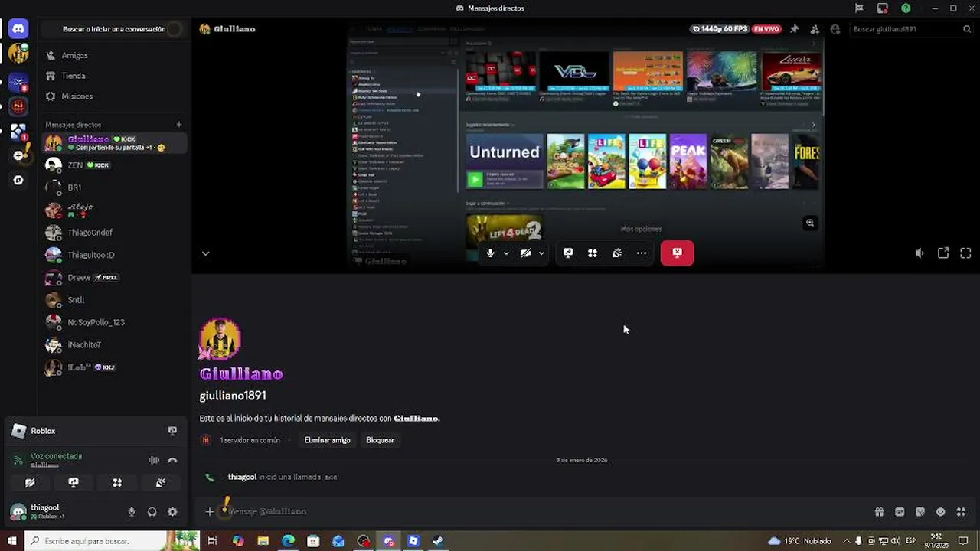The image size is (980, 551).
Task: Toggle call microphone mute button
Action: pos(491,253)
